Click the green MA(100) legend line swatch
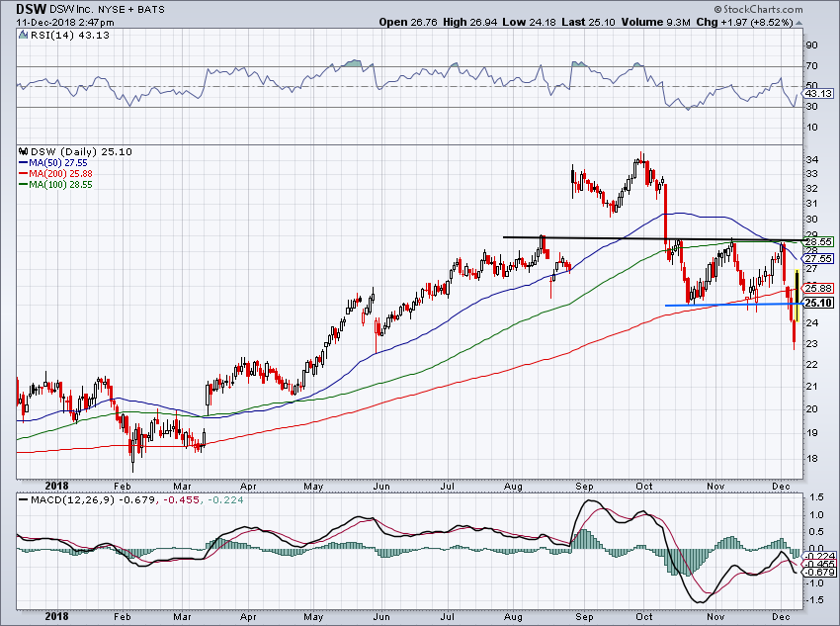Viewport: 840px width, 626px height. 24,184
